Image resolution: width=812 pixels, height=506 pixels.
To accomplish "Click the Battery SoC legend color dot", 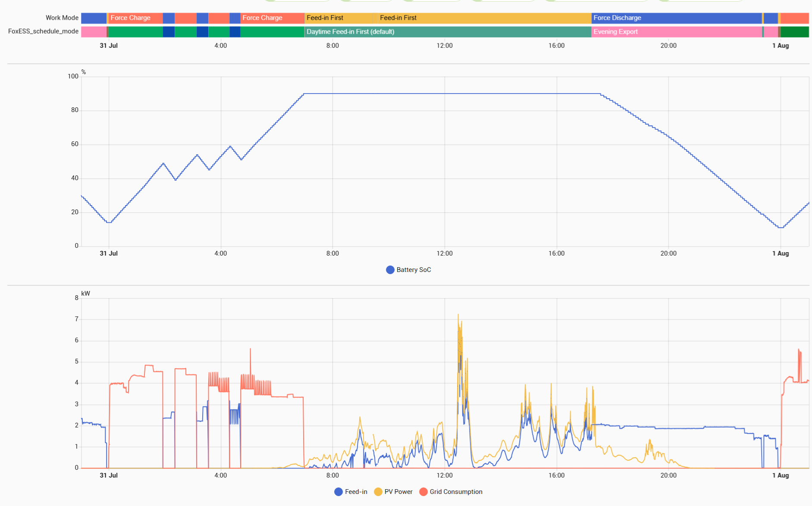I will [390, 270].
